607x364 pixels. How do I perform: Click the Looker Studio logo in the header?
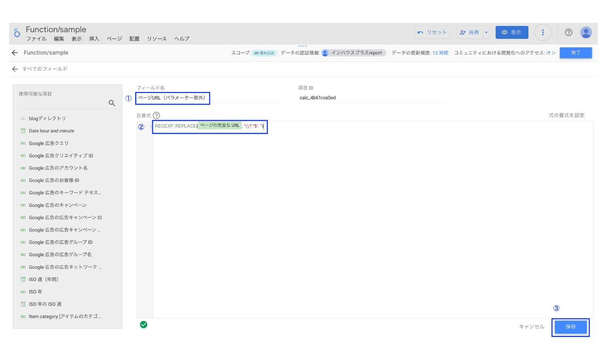pyautogui.click(x=17, y=32)
